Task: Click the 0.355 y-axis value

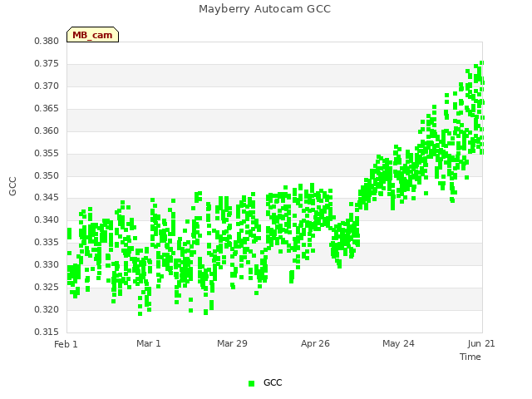Action: (x=47, y=153)
